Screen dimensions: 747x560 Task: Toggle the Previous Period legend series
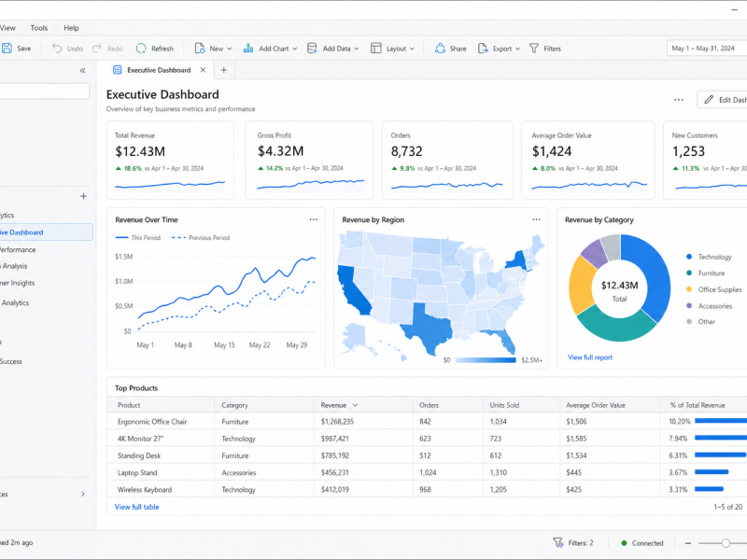(x=200, y=238)
